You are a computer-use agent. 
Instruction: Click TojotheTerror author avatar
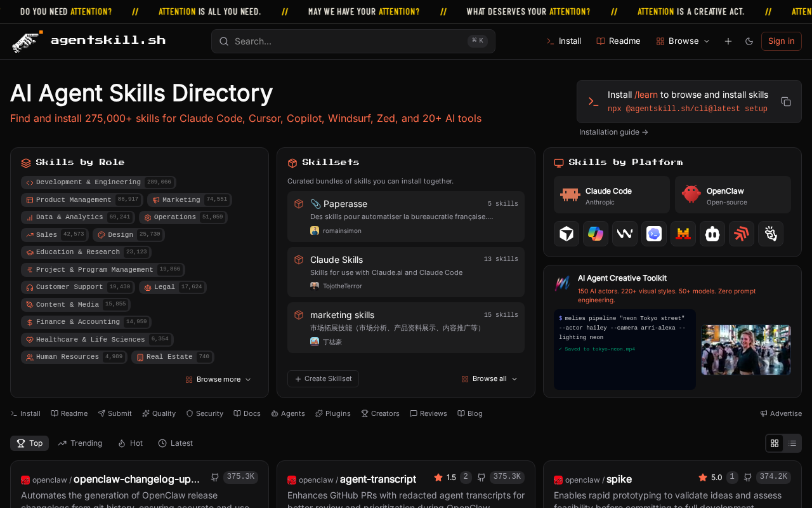[x=315, y=286]
